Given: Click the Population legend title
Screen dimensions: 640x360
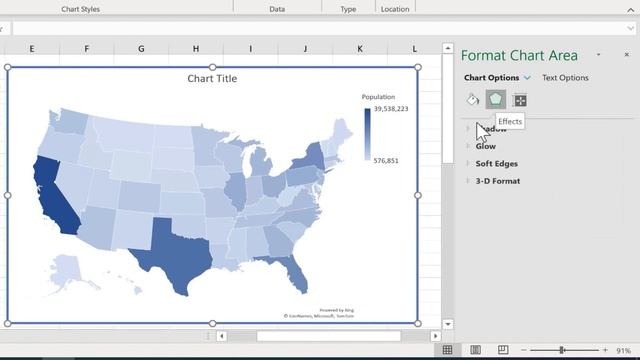Looking at the screenshot, I should [x=378, y=97].
